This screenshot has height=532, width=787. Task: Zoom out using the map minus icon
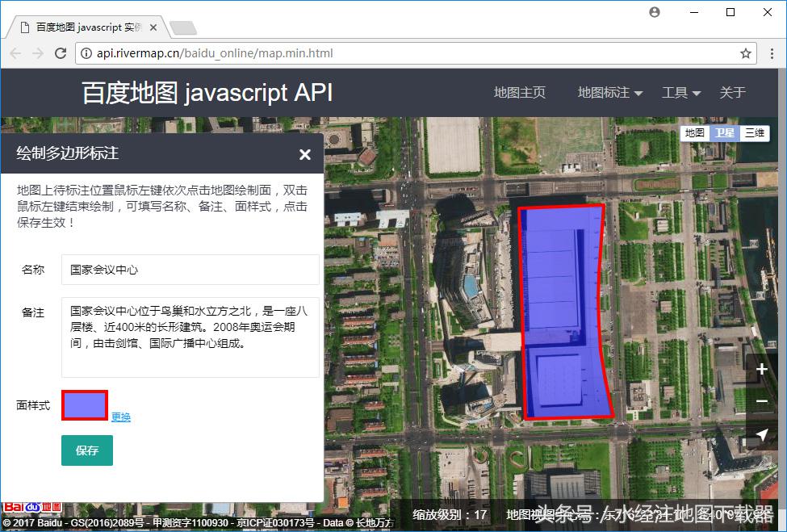761,401
